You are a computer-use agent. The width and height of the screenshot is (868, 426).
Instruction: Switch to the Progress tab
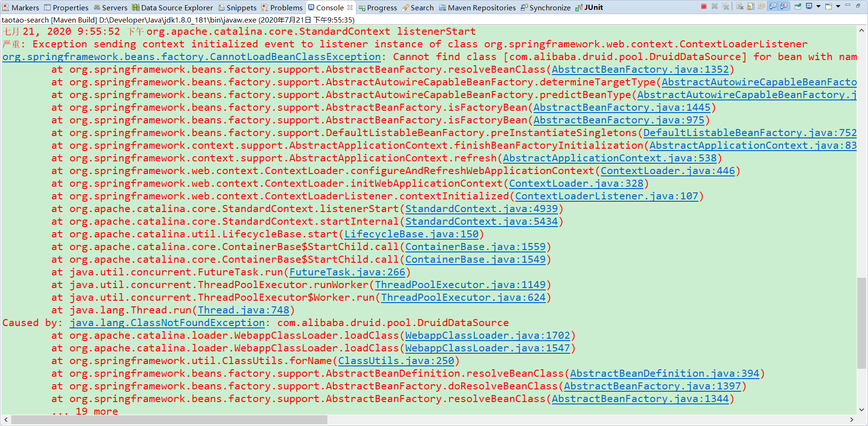[378, 8]
